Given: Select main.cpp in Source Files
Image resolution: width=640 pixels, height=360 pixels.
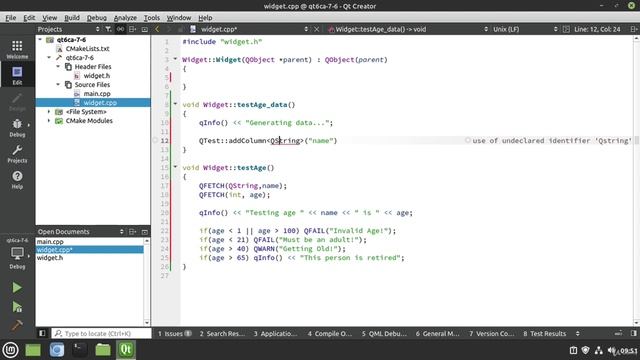Looking at the screenshot, I should pyautogui.click(x=97, y=93).
